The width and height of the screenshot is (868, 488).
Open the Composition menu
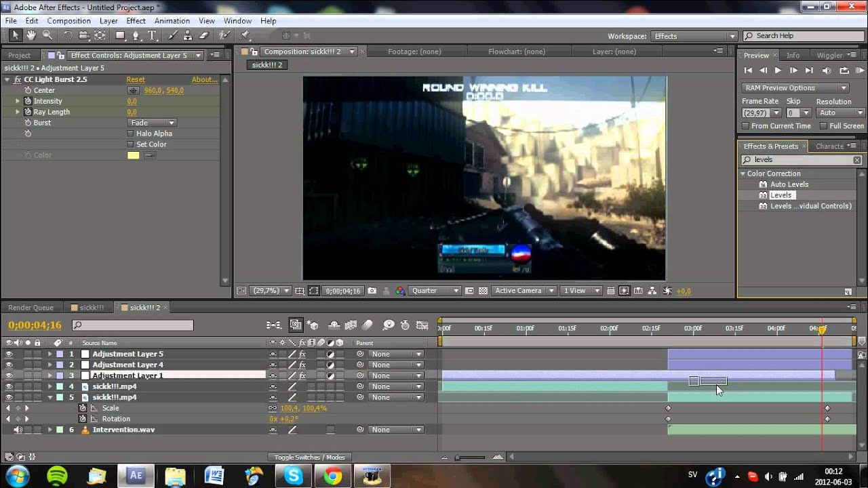point(68,21)
